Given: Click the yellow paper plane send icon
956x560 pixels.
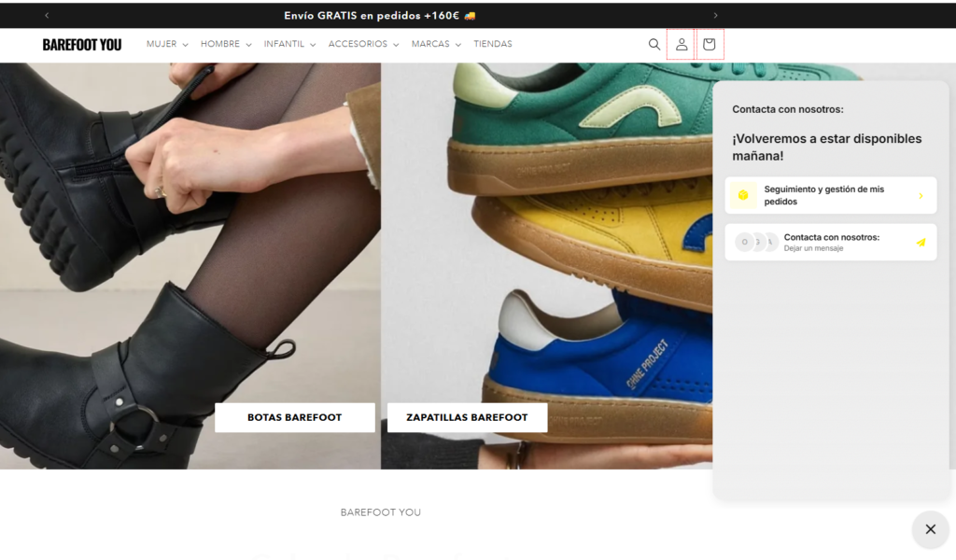Looking at the screenshot, I should tap(921, 243).
